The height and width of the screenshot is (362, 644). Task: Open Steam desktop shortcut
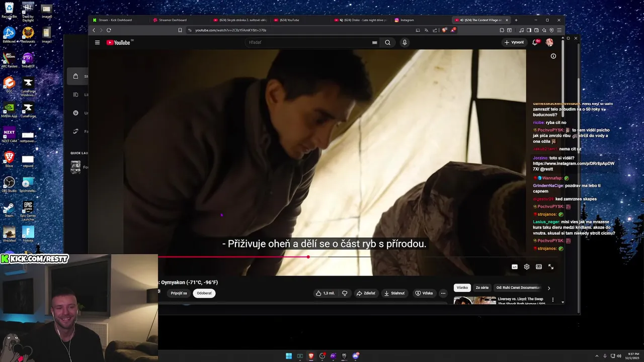tap(9, 209)
